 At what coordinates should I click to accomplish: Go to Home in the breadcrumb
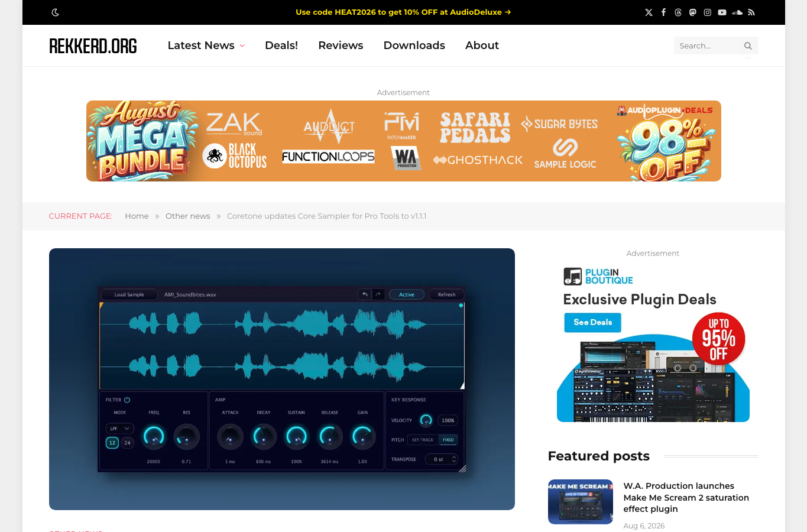(137, 216)
